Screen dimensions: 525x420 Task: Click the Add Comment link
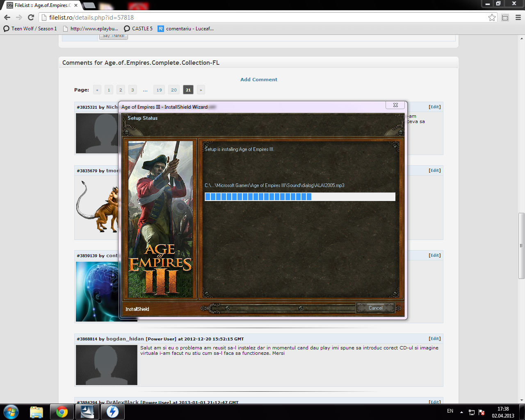pos(259,80)
